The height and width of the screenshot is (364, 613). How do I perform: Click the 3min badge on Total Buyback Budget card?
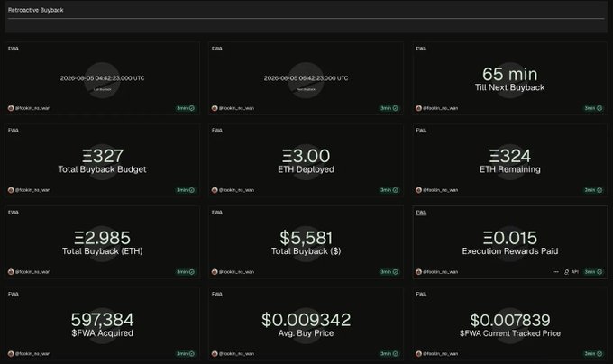pyautogui.click(x=186, y=190)
